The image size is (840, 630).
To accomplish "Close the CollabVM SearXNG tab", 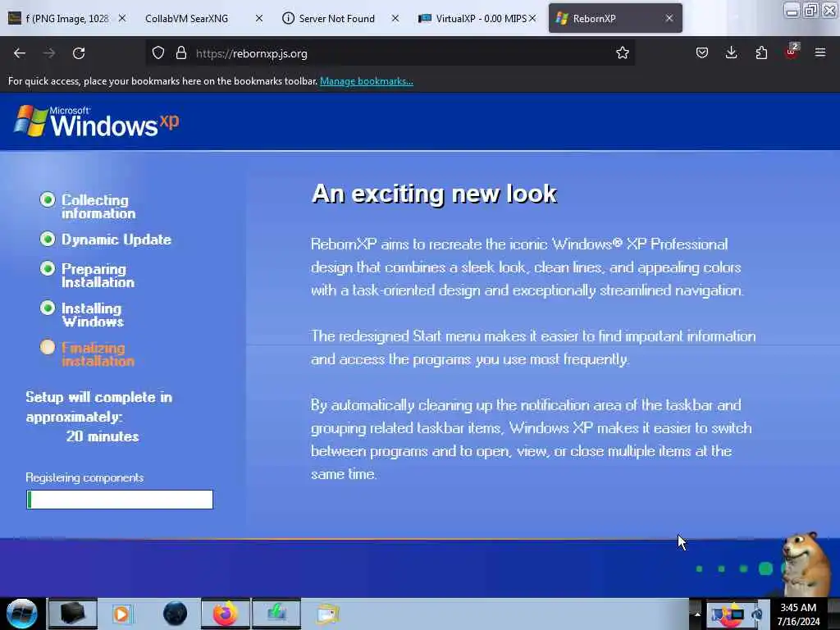I will coord(259,18).
